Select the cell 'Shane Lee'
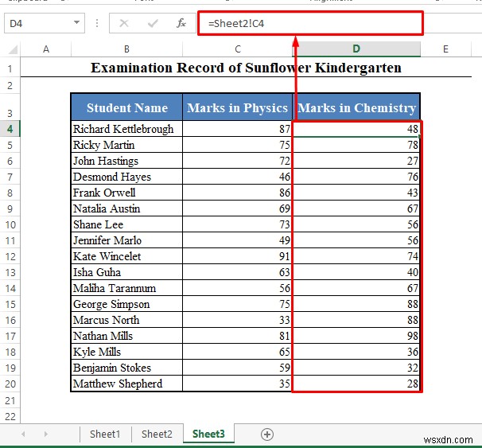Viewport: 482px width, 448px height. 126,224
